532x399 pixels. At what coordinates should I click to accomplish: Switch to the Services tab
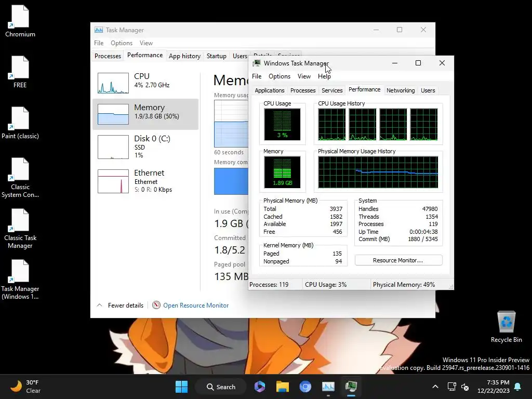click(332, 90)
